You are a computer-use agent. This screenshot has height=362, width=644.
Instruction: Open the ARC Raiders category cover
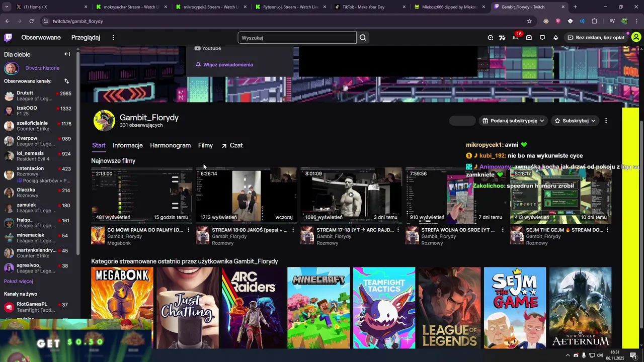click(253, 308)
